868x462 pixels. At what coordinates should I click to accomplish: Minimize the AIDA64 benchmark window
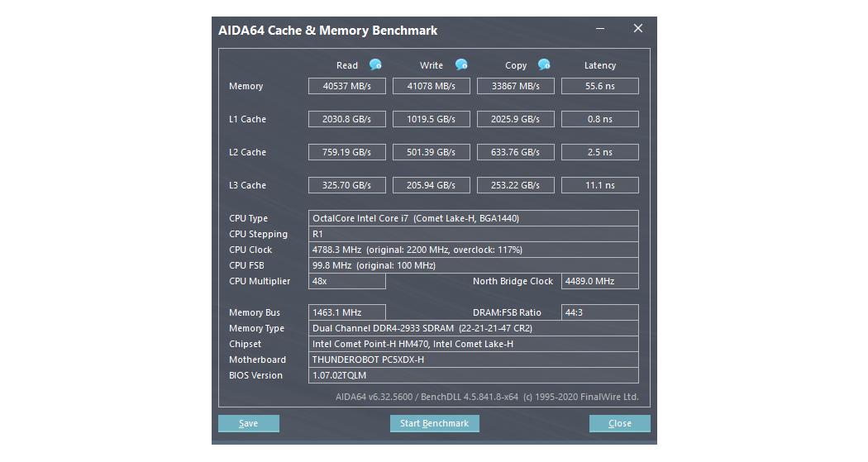600,28
